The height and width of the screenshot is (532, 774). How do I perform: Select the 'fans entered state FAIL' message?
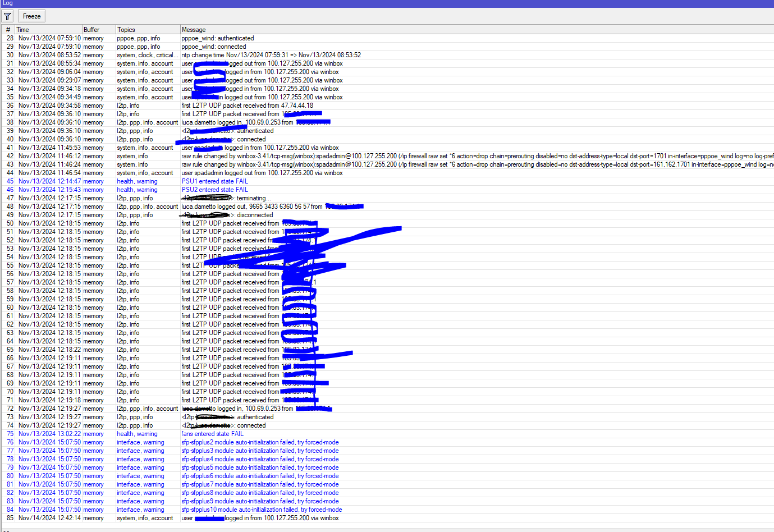[x=213, y=434]
